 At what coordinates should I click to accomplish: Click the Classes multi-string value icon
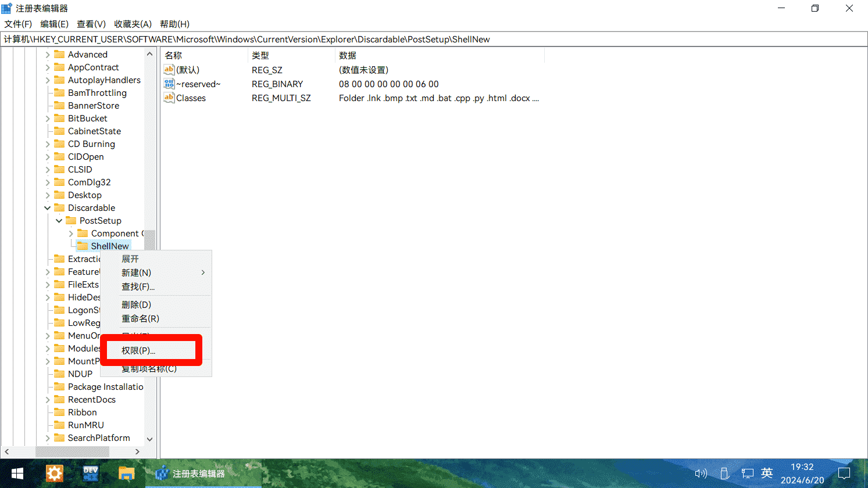(169, 98)
